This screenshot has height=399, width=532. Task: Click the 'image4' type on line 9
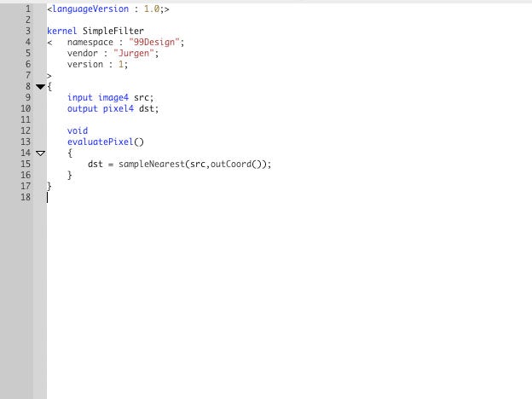point(113,98)
